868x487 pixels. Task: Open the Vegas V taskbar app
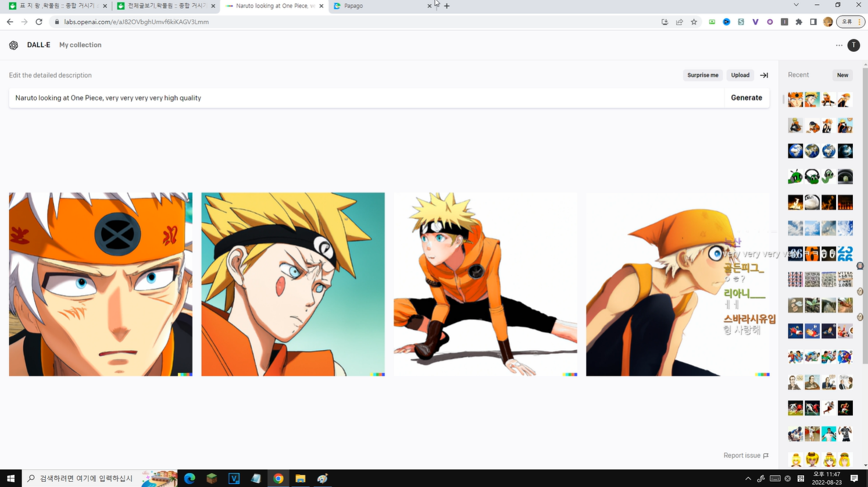click(234, 478)
